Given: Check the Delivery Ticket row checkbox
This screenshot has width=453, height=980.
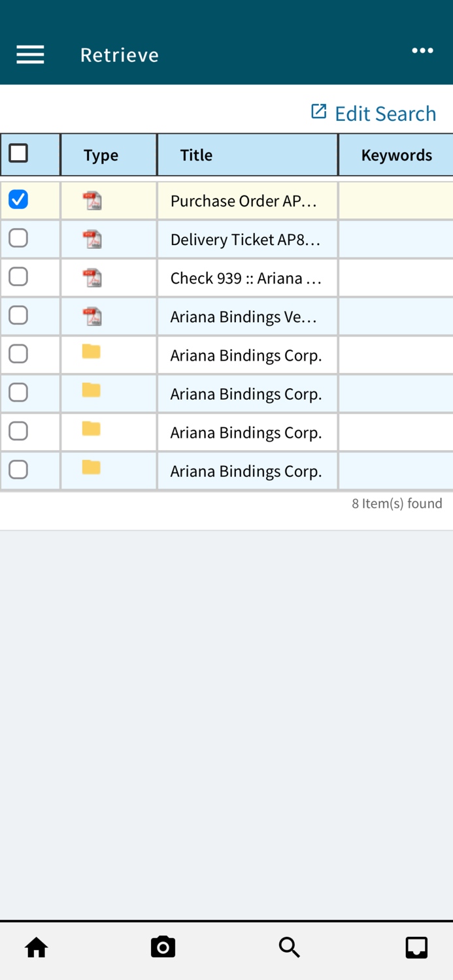Looking at the screenshot, I should pyautogui.click(x=19, y=238).
